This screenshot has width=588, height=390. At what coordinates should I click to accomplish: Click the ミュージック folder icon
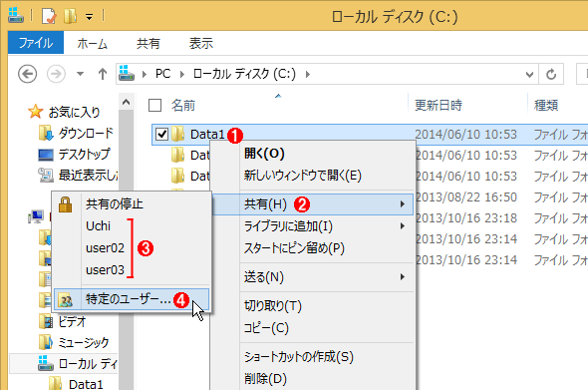tap(46, 342)
